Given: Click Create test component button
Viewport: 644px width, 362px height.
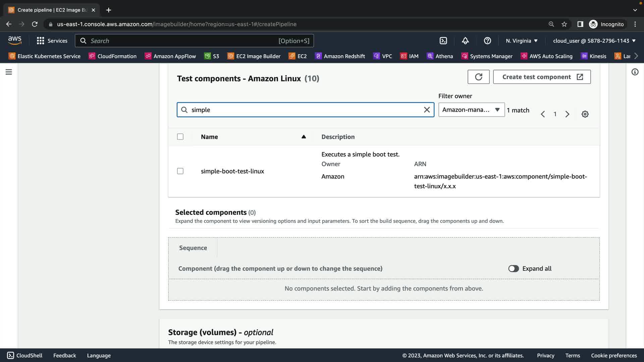Looking at the screenshot, I should (542, 77).
